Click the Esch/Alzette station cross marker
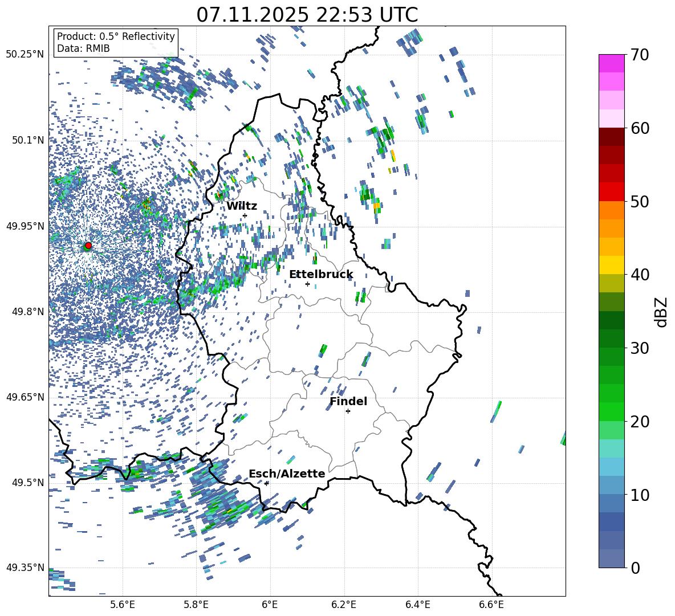 tap(266, 483)
